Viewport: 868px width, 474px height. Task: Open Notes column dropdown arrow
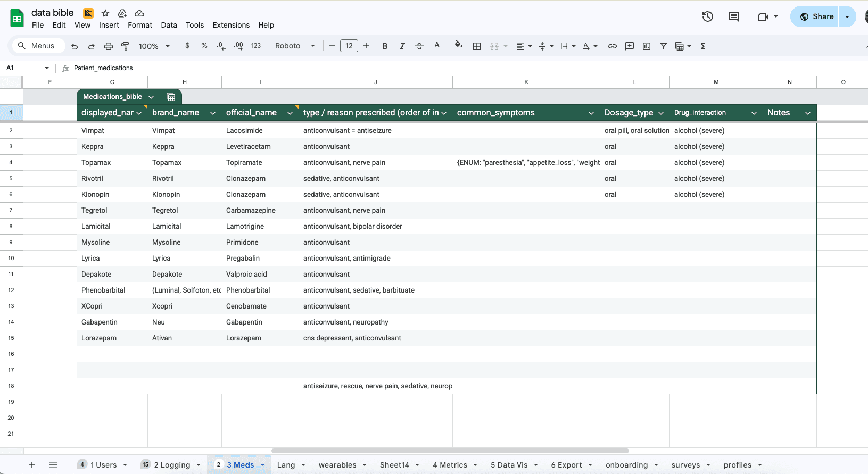(808, 113)
